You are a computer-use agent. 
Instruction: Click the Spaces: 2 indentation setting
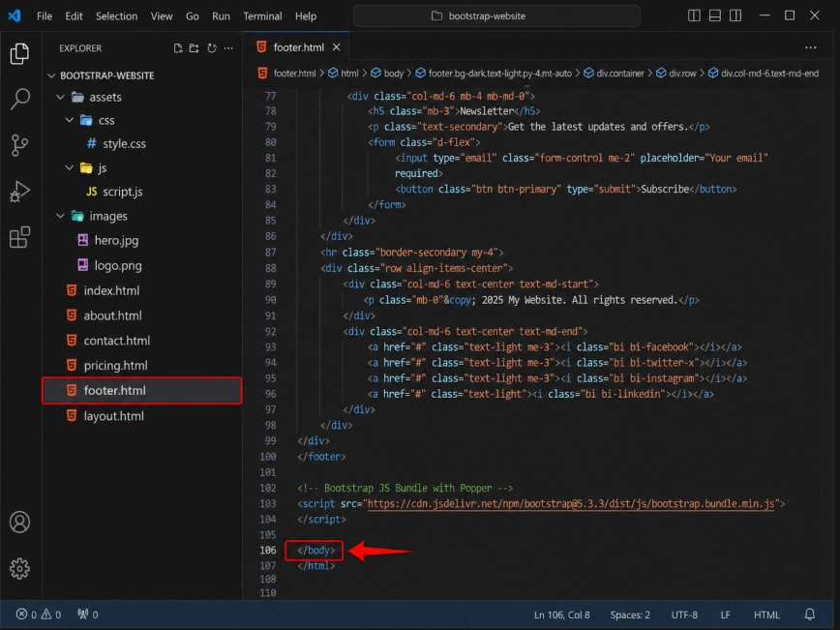point(630,615)
